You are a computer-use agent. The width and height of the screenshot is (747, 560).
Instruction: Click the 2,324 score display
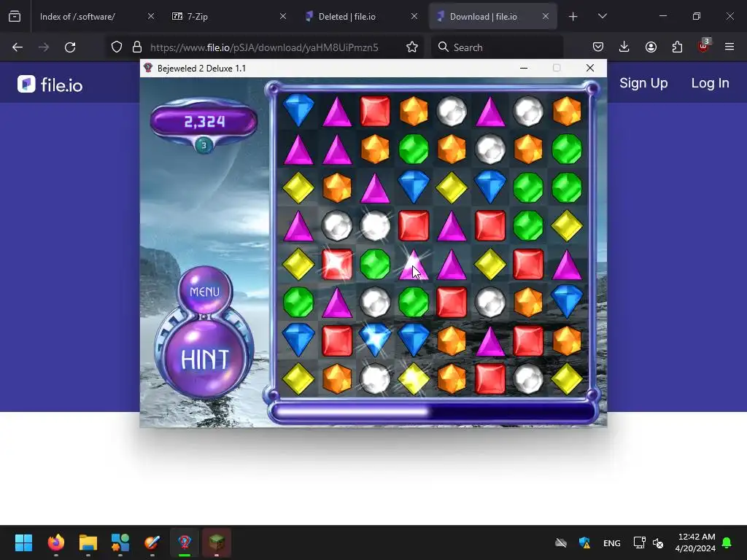[x=204, y=122]
